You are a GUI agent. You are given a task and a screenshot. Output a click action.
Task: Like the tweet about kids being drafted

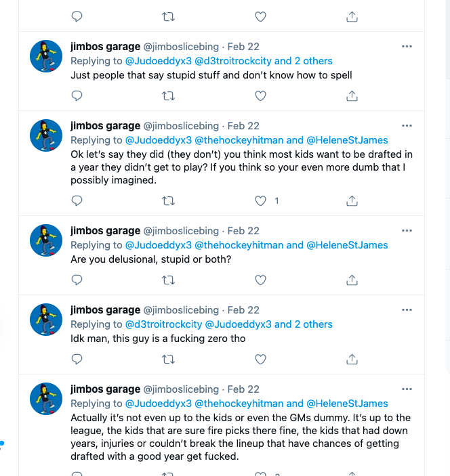(x=260, y=200)
